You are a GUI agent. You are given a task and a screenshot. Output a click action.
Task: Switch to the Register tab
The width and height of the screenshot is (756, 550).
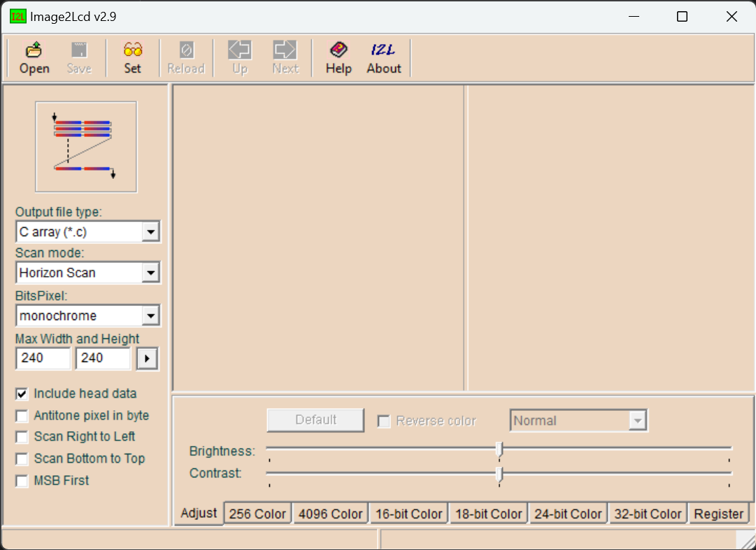tap(718, 514)
